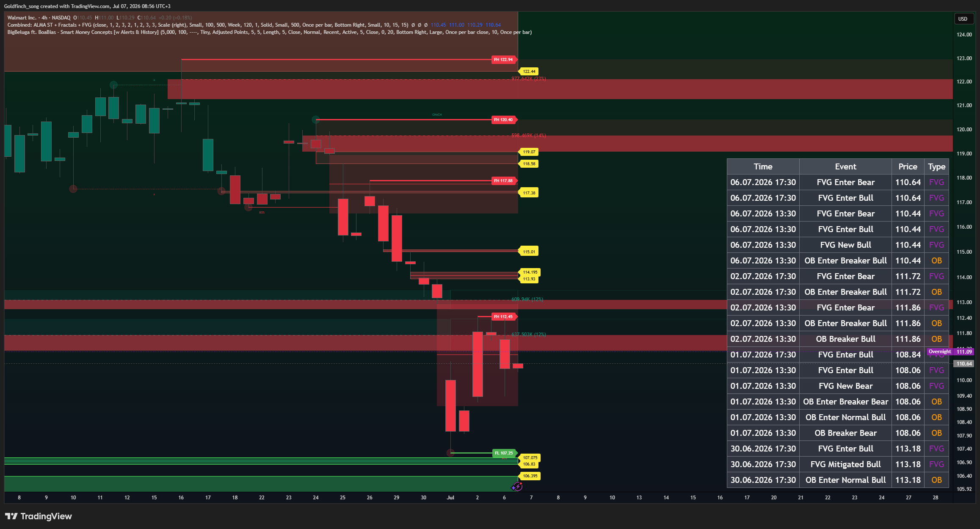This screenshot has width=980, height=529.
Task: Select the OB Breaker Bull event cell
Action: pyautogui.click(x=845, y=339)
